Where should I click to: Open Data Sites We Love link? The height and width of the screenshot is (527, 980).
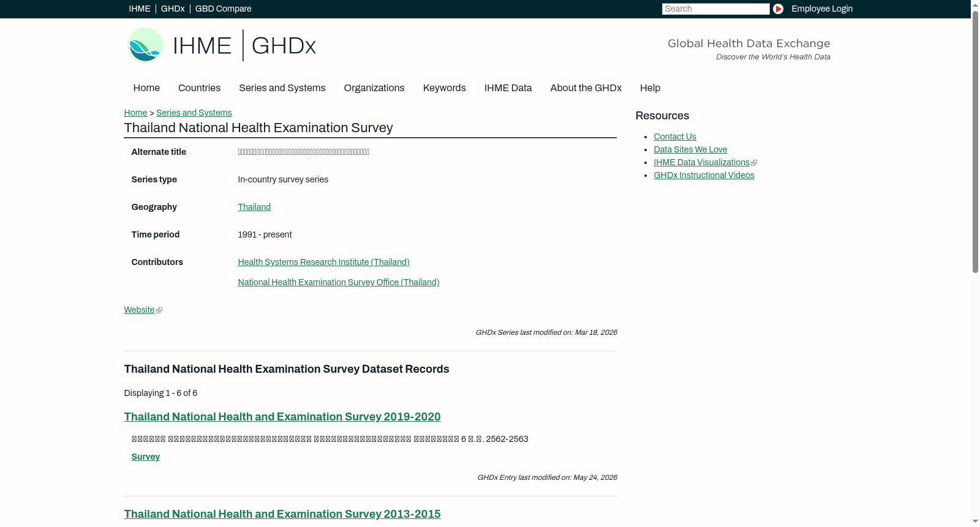click(690, 149)
